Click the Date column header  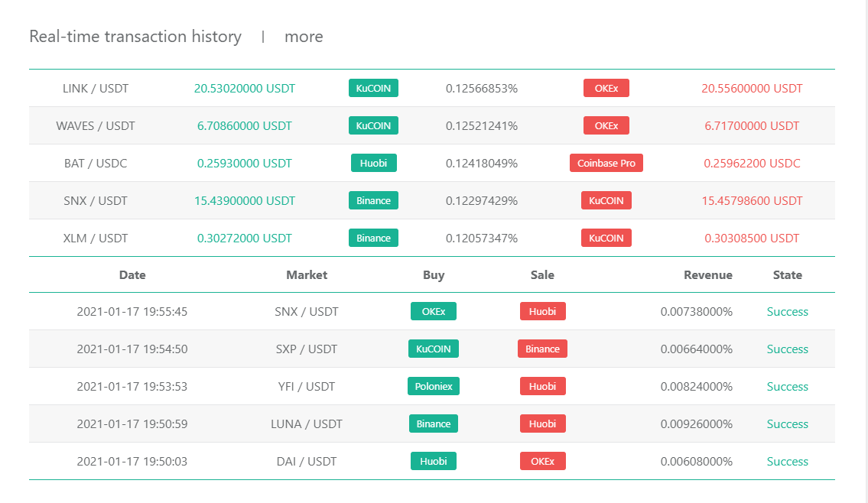pos(132,274)
